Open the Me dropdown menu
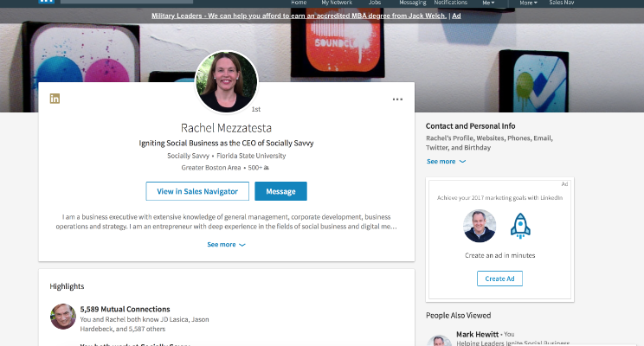The width and height of the screenshot is (644, 346). [488, 3]
